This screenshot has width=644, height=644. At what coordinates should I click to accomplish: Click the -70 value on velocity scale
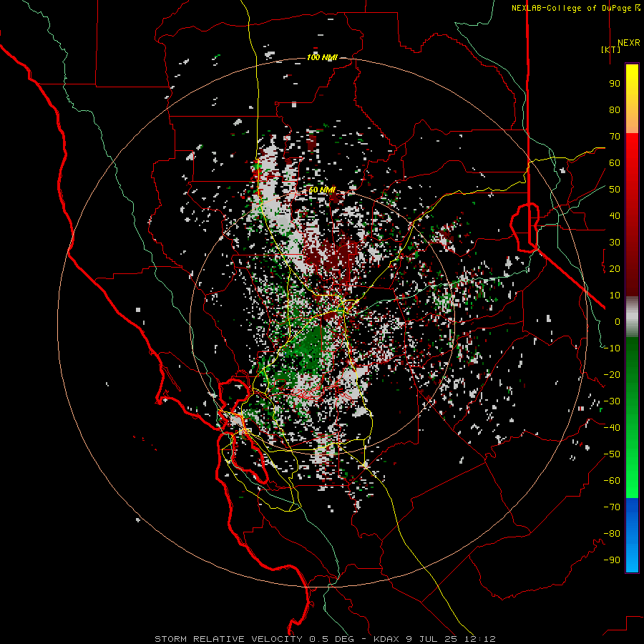(x=612, y=507)
